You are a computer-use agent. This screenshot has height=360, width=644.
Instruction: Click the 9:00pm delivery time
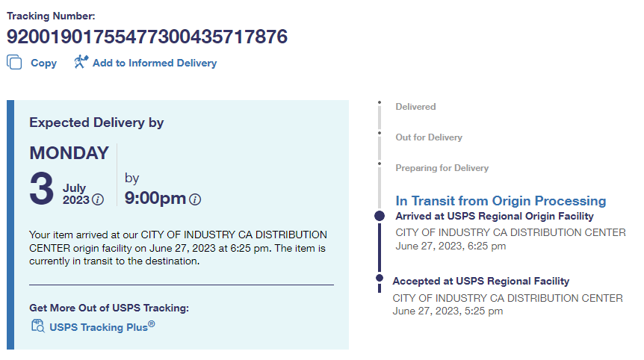(155, 199)
